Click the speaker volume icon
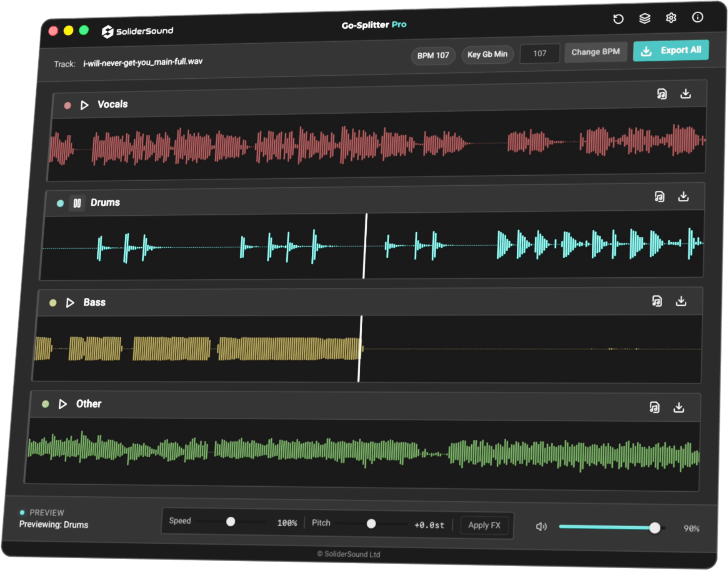This screenshot has width=728, height=570. tap(541, 527)
